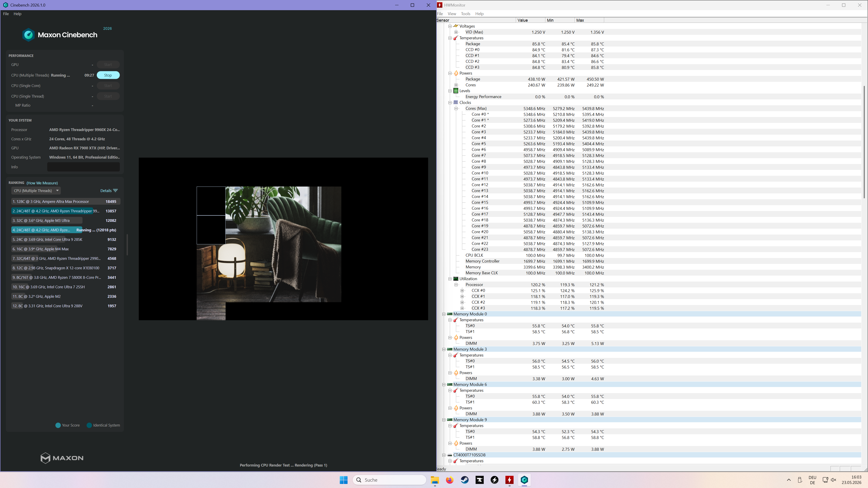Switch to Cinebench taskbar icon
Image resolution: width=868 pixels, height=488 pixels.
[524, 480]
